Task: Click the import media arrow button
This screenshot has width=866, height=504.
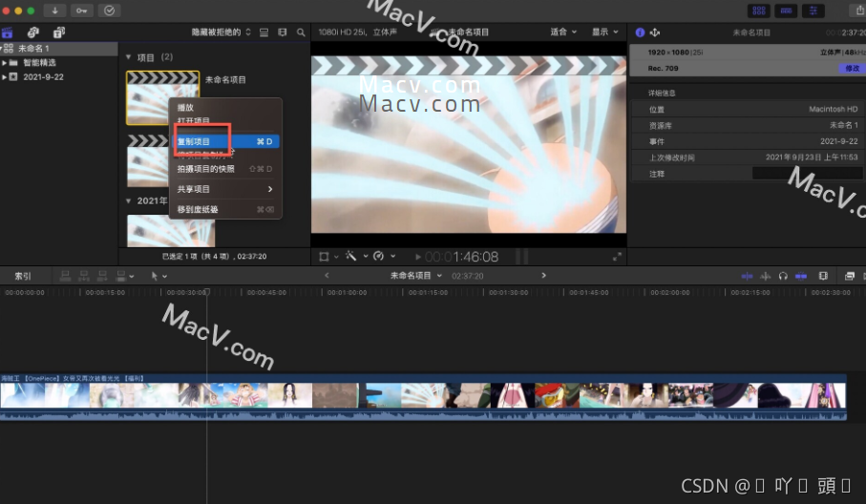Action: pos(54,10)
